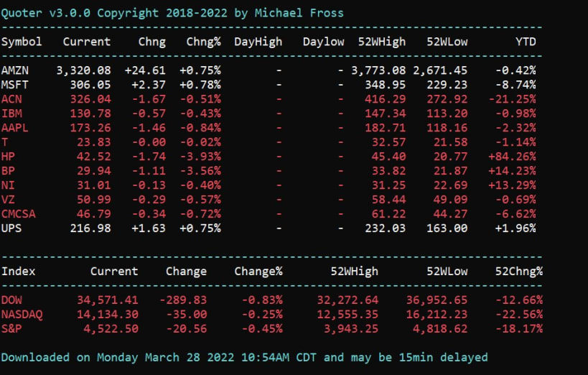This screenshot has height=375, width=588.
Task: Click ACN 52-week high 416.29
Action: coord(385,99)
